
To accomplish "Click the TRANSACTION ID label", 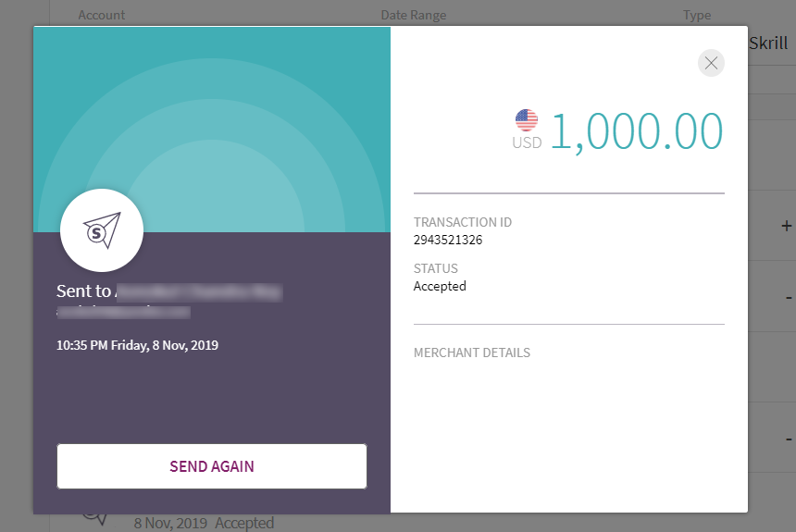I will tap(462, 222).
